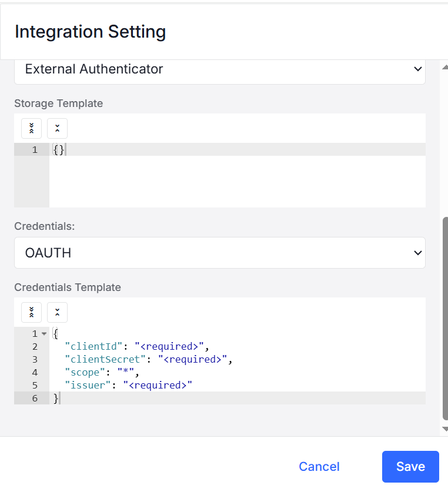Click the "scope" value "*"
The width and height of the screenshot is (448, 492).
tap(126, 372)
